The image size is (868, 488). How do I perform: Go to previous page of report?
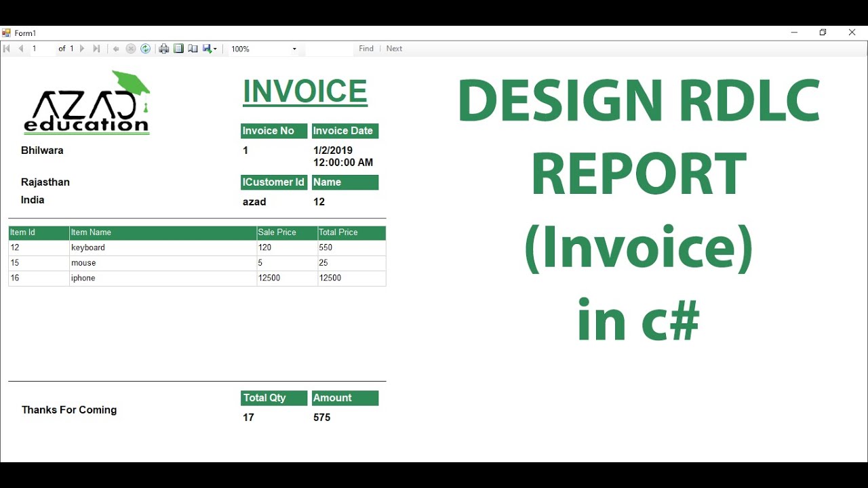pyautogui.click(x=21, y=49)
